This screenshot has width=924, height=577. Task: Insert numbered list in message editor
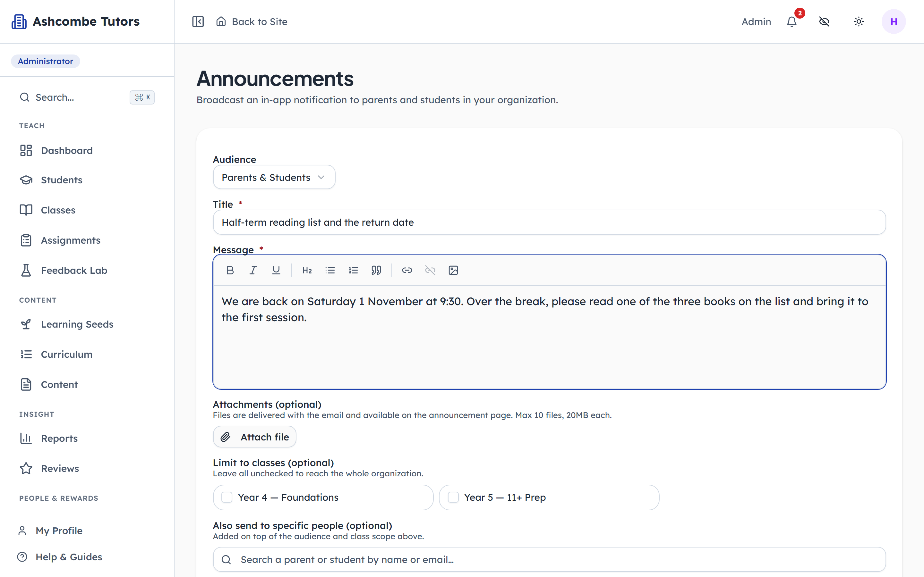tap(353, 270)
